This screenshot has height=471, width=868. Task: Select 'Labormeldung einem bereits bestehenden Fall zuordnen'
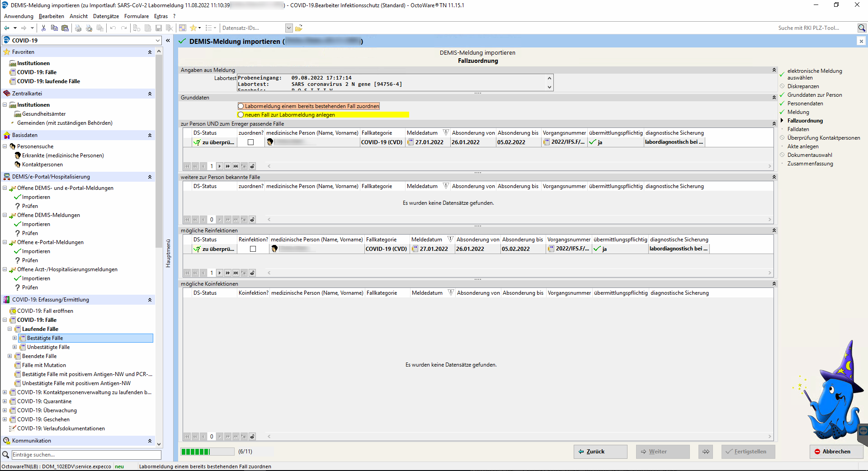point(241,106)
